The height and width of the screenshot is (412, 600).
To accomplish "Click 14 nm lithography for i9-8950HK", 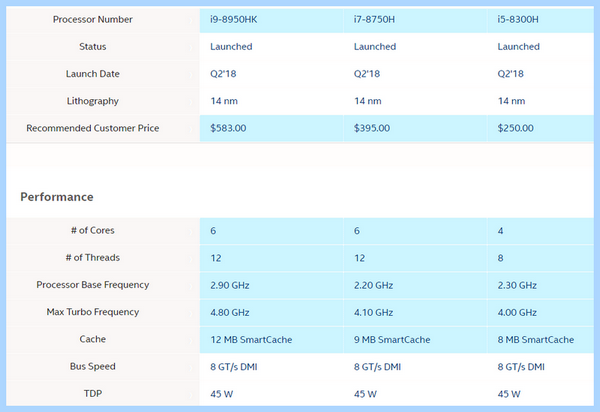I will click(224, 101).
